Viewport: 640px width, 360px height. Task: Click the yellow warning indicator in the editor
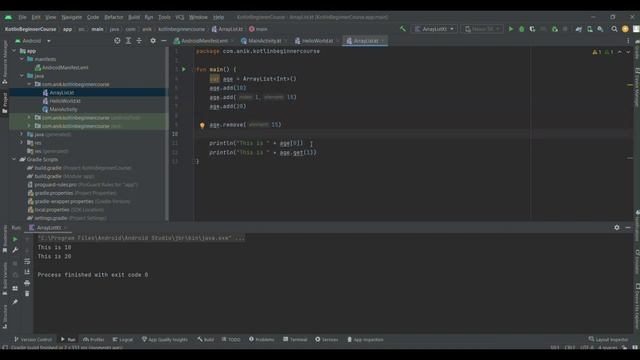tap(597, 52)
